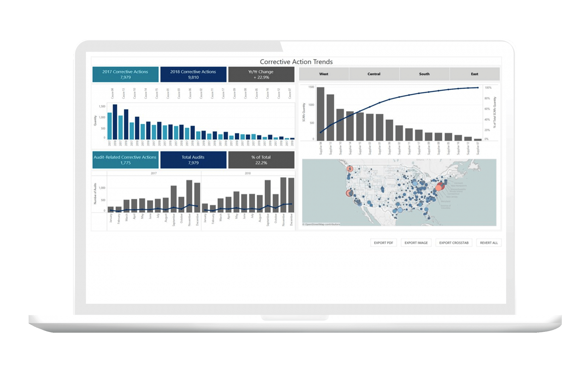Click the Cause 13 dark blue 2018 bar

coord(126,124)
